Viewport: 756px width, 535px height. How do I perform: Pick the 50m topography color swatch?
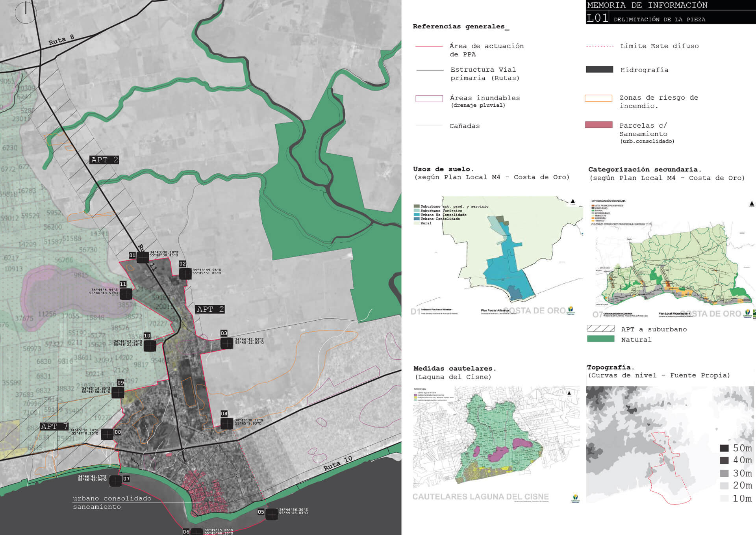pyautogui.click(x=724, y=448)
